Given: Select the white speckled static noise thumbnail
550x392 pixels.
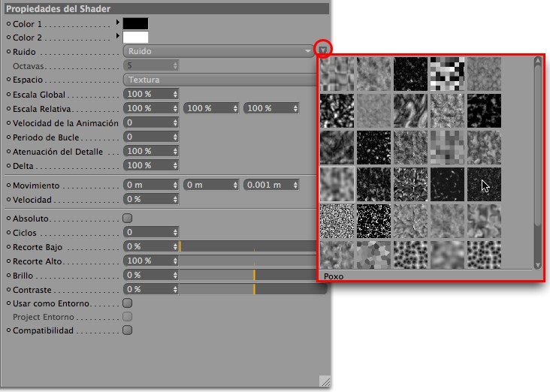Looking at the screenshot, I should 337,219.
